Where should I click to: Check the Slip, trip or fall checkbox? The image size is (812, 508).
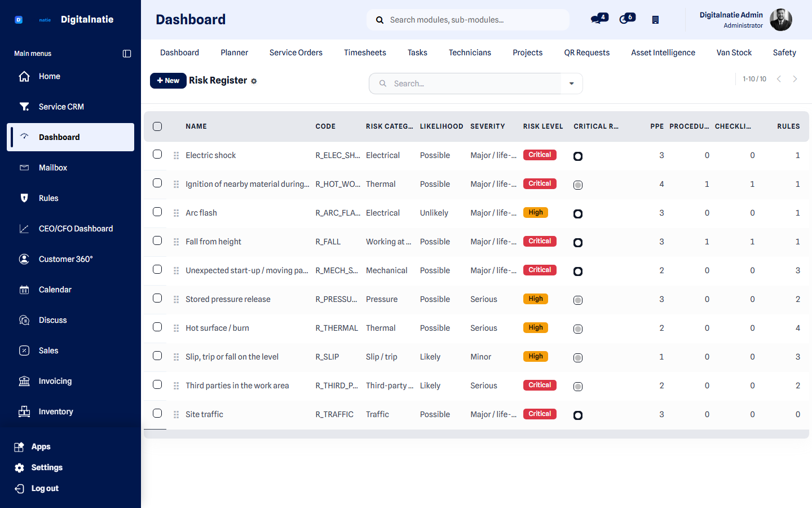[157, 356]
